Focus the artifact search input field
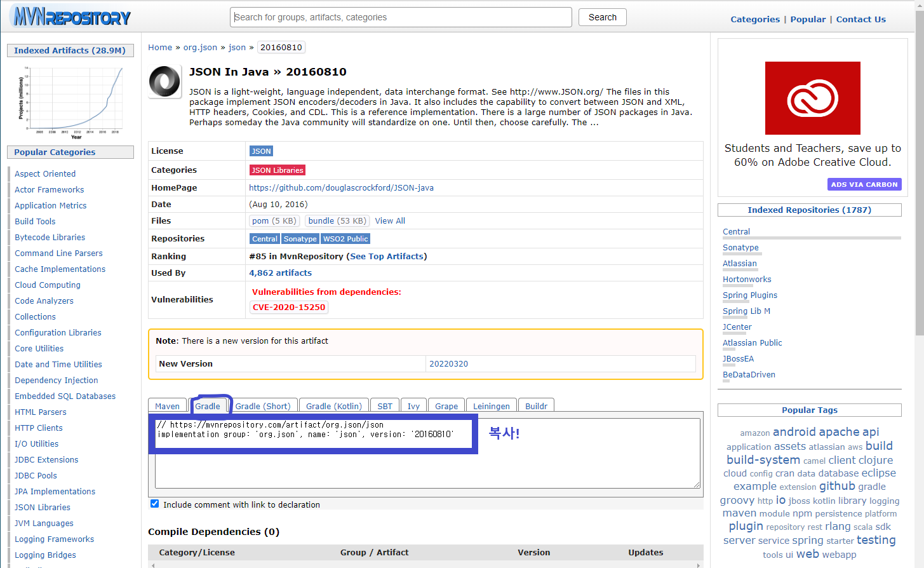 coord(401,17)
